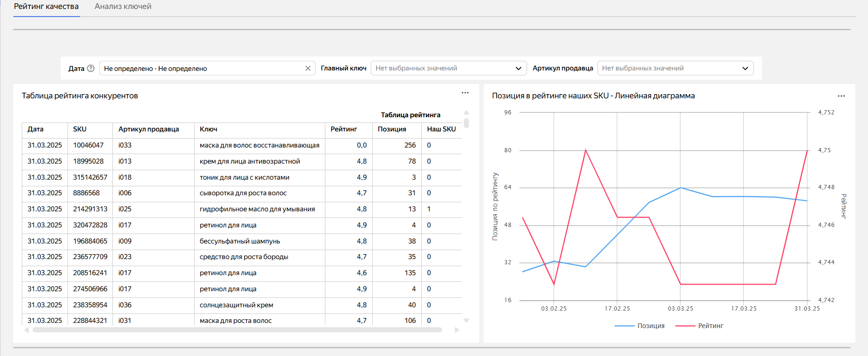Screen dimensions: 868x356
Task: Click table scroll-left arrow
Action: (x=27, y=330)
